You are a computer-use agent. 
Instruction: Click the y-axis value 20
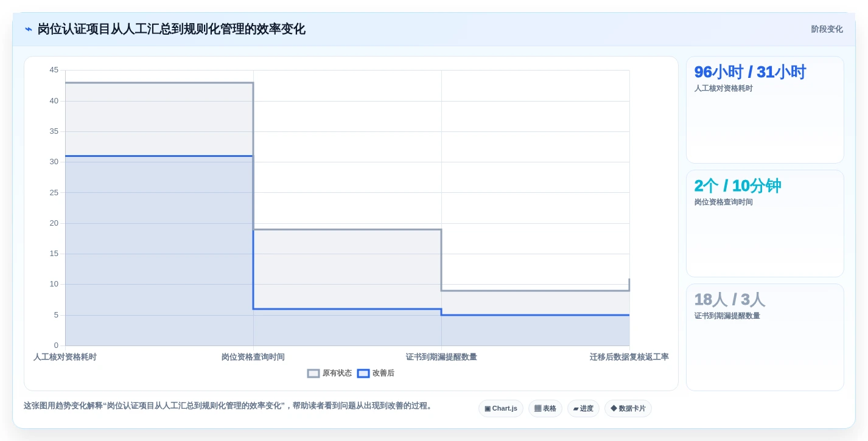click(54, 223)
